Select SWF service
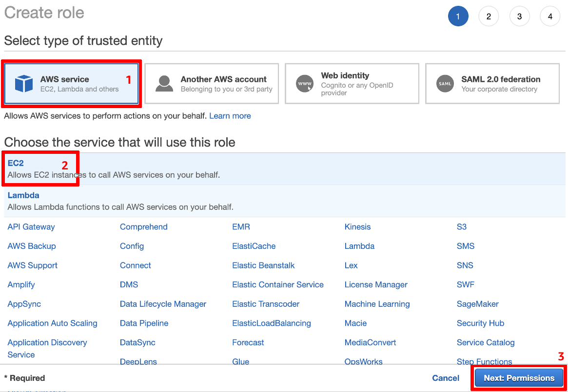This screenshot has width=568, height=392. tap(466, 284)
